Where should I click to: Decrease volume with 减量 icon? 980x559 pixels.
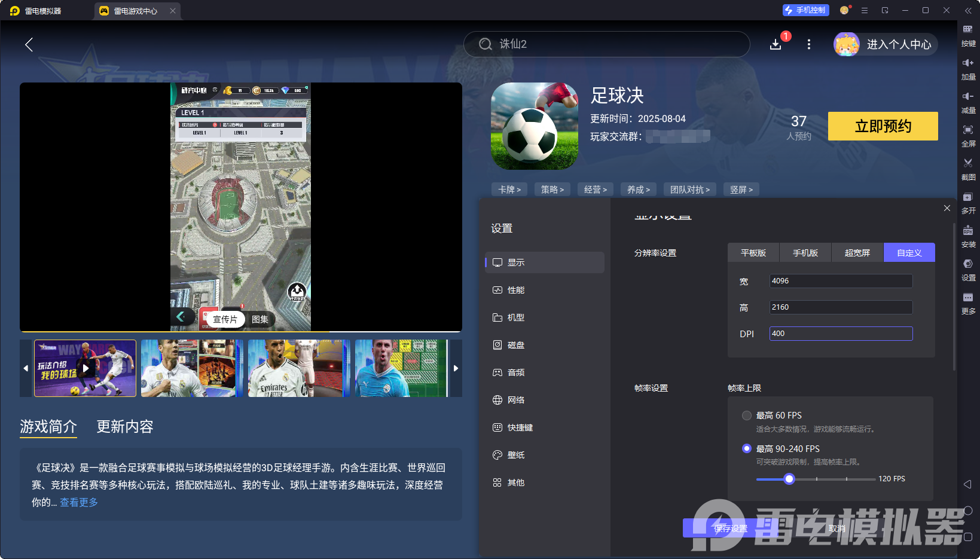click(968, 103)
